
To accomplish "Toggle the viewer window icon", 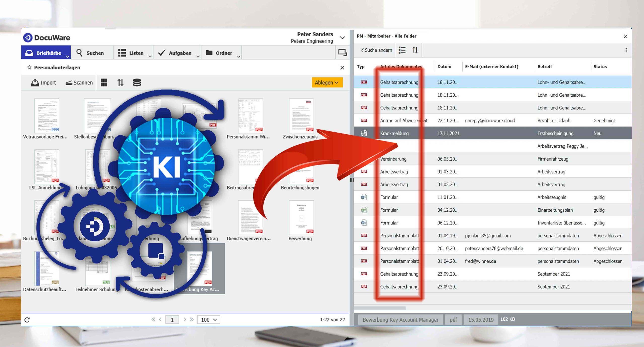I will coord(342,52).
